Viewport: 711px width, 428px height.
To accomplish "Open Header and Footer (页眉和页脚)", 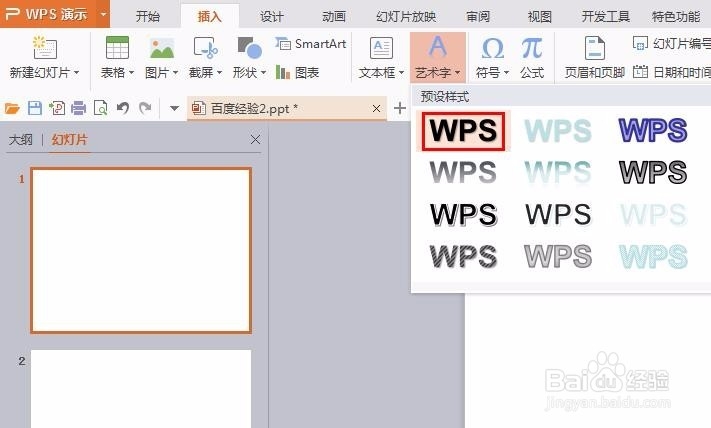I will coord(594,57).
